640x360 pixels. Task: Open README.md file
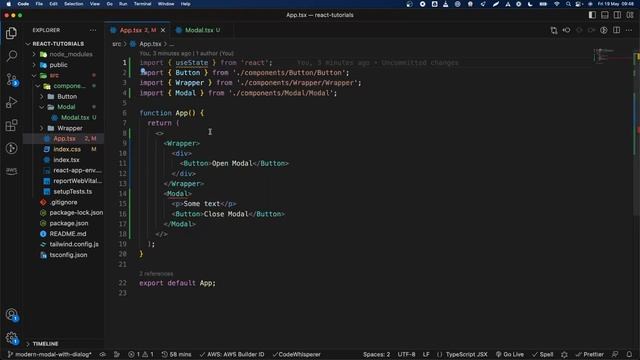pos(63,234)
